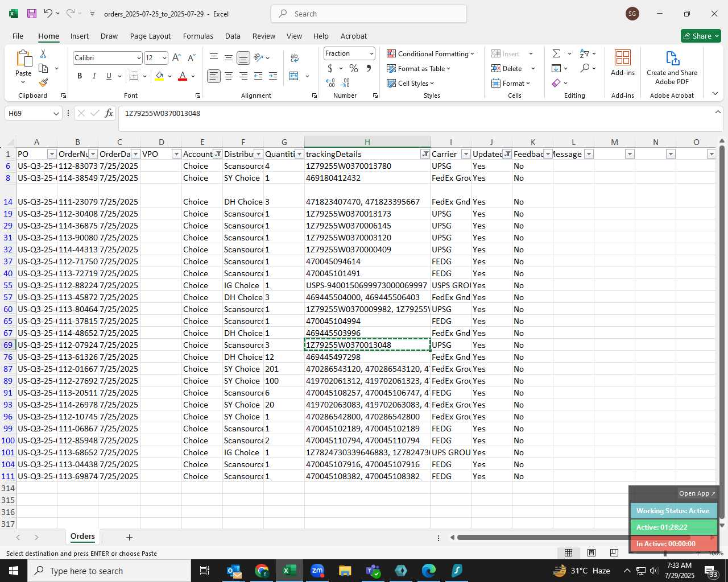The width and height of the screenshot is (728, 582).
Task: Toggle Center alignment button
Action: tap(229, 76)
